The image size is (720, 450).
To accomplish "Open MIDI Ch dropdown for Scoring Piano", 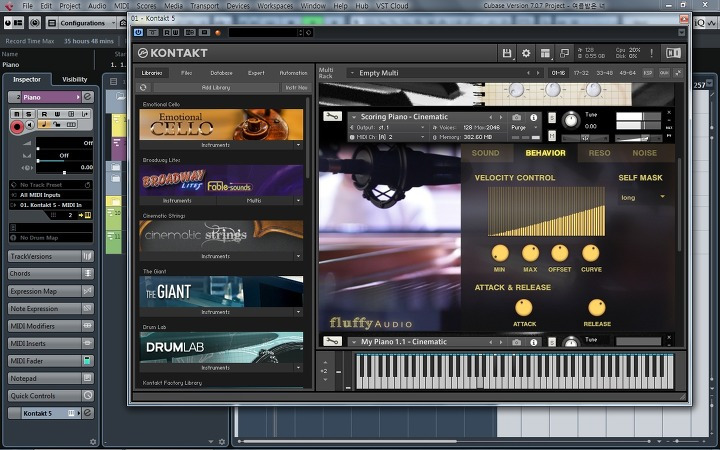I will coord(387,137).
